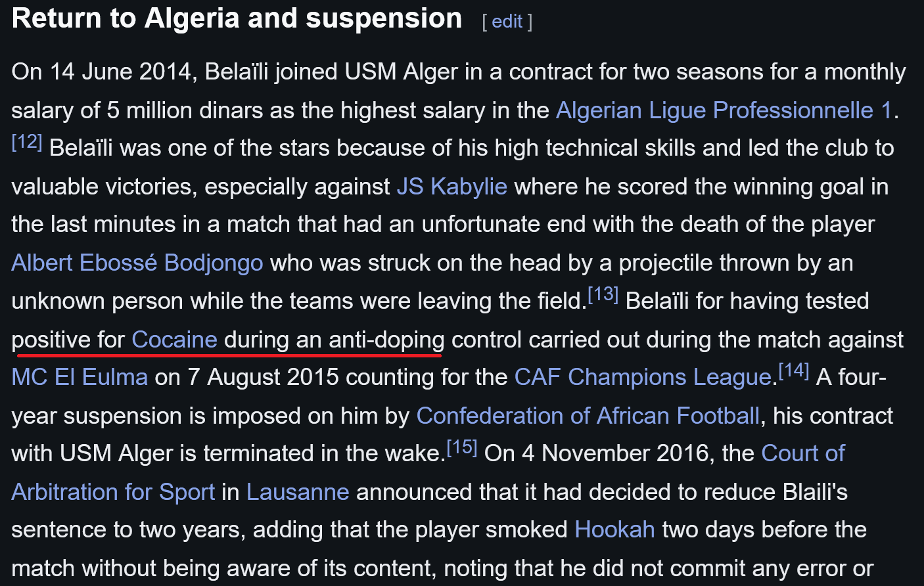Open Confederation of African Football link
The image size is (924, 586).
tap(588, 416)
